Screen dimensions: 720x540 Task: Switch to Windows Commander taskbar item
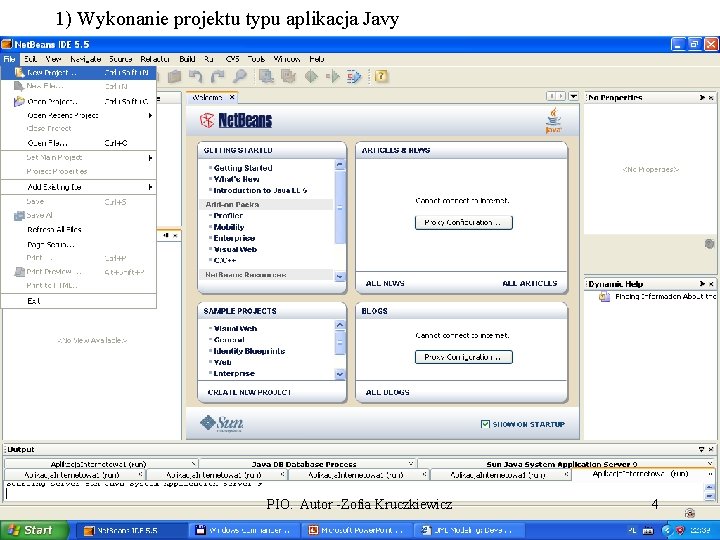coord(244,530)
